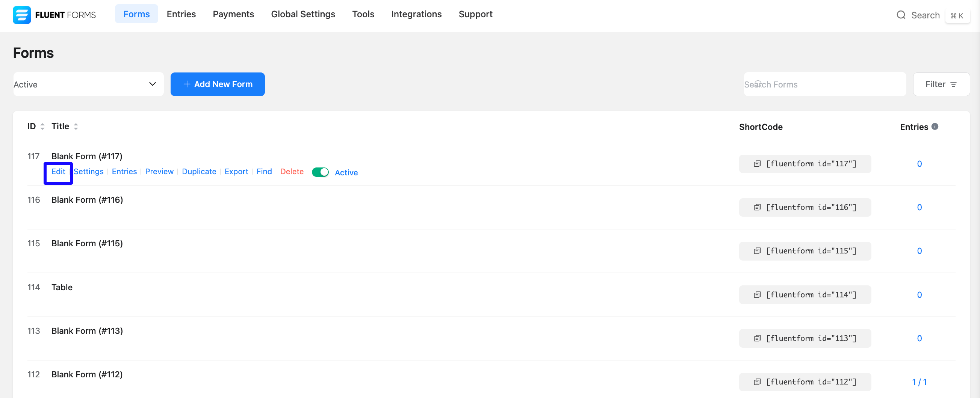Copy shortcode icon for form 115
Viewport: 980px width, 398px height.
pyautogui.click(x=757, y=251)
